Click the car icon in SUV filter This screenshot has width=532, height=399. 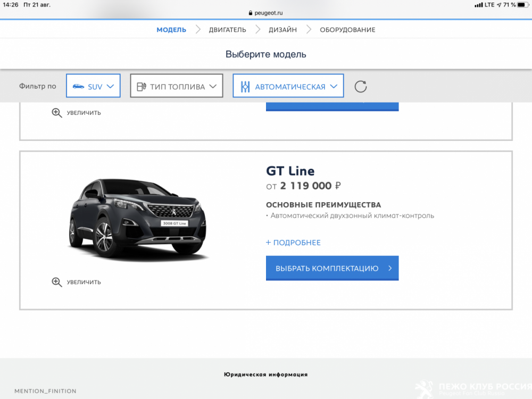[x=78, y=86]
